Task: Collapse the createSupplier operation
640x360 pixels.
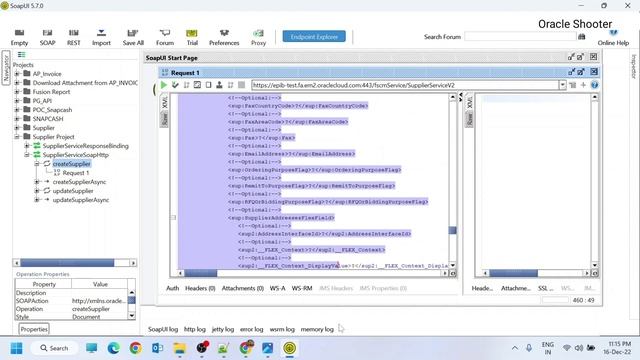Action: (37, 164)
